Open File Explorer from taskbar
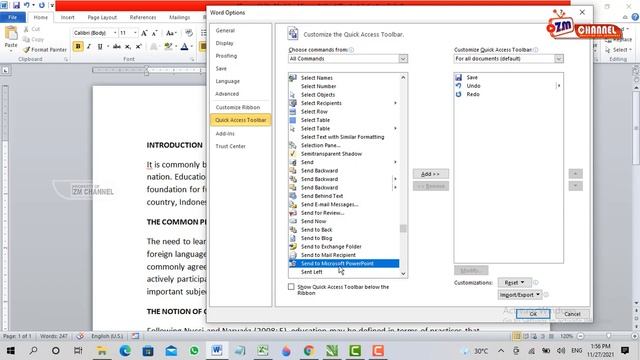The image size is (640, 360). pyautogui.click(x=102, y=351)
